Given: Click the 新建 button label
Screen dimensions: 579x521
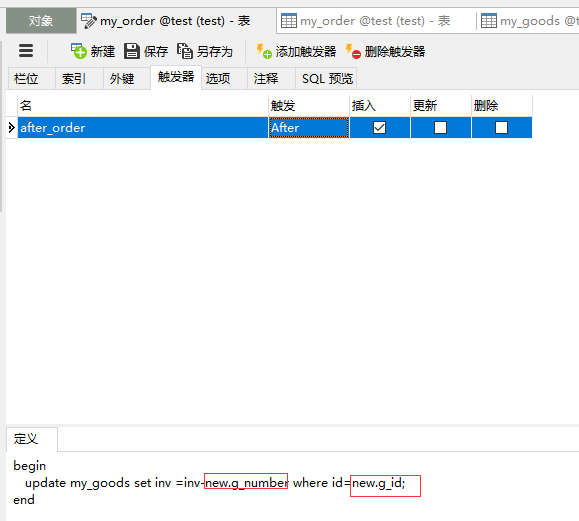Looking at the screenshot, I should click(x=103, y=51).
